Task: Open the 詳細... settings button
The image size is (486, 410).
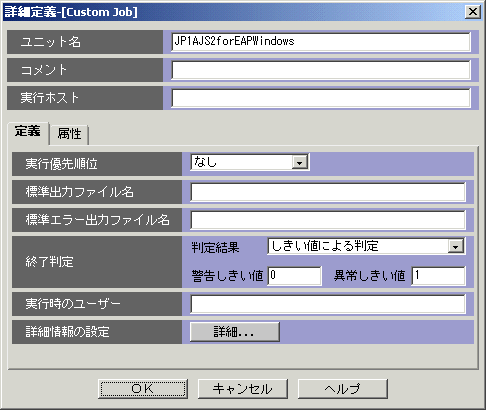Action: point(235,332)
